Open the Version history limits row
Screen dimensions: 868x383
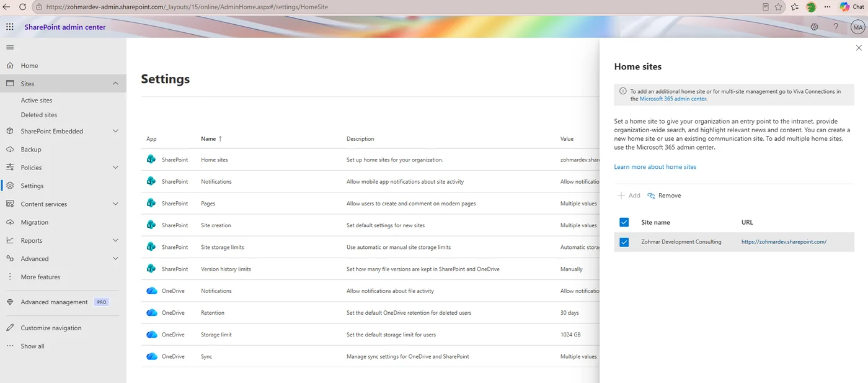click(x=370, y=269)
